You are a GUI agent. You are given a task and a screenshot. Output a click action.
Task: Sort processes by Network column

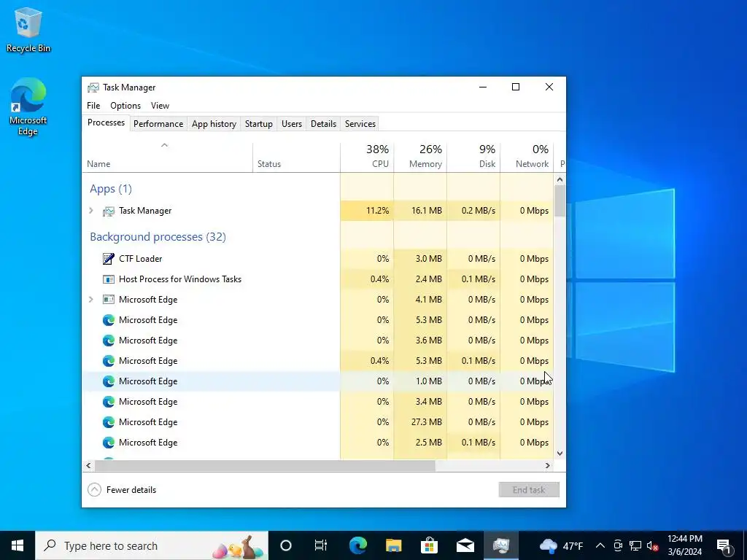point(527,157)
